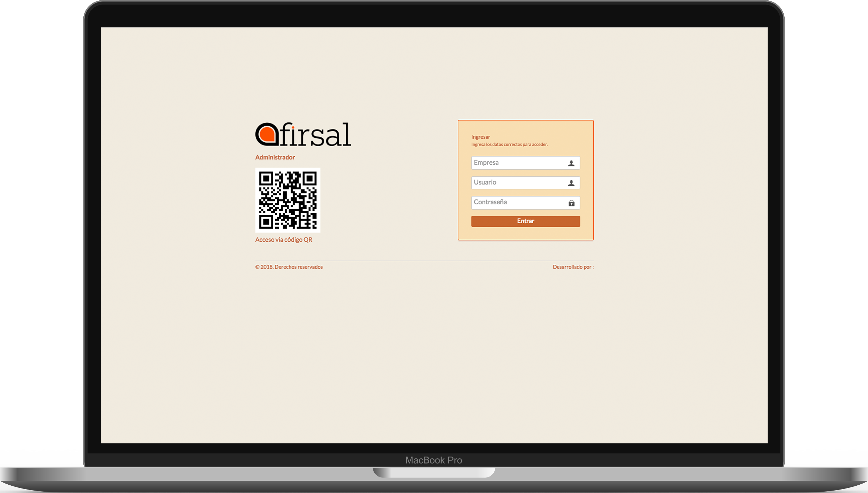This screenshot has height=493, width=868.
Task: Click the QR code's top-right corner square
Action: coord(309,179)
